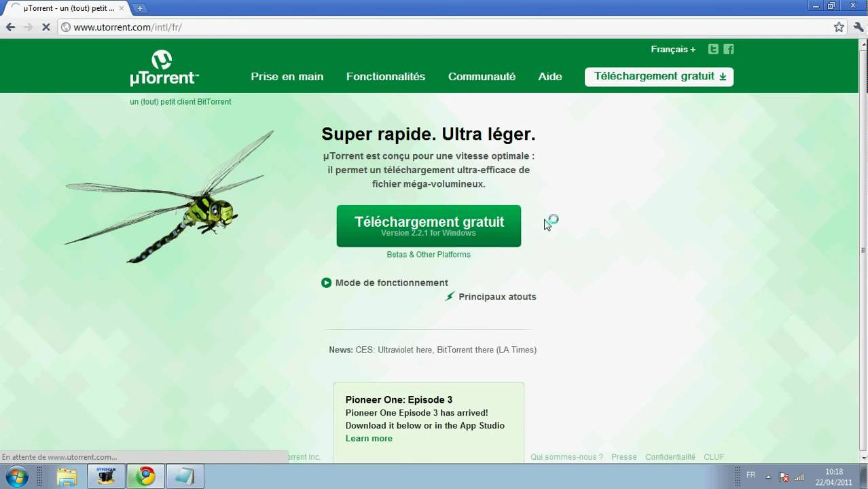Click the FR input language indicator
868x489 pixels.
point(751,475)
